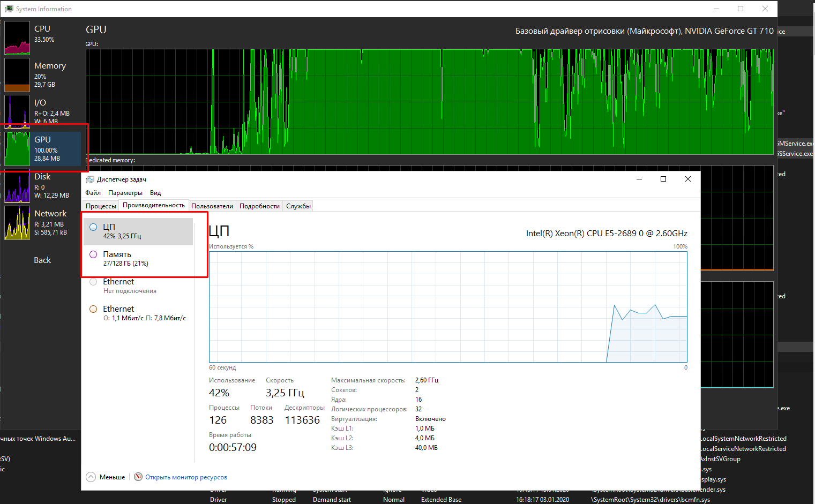Select ЦП in the performance list

point(138,231)
